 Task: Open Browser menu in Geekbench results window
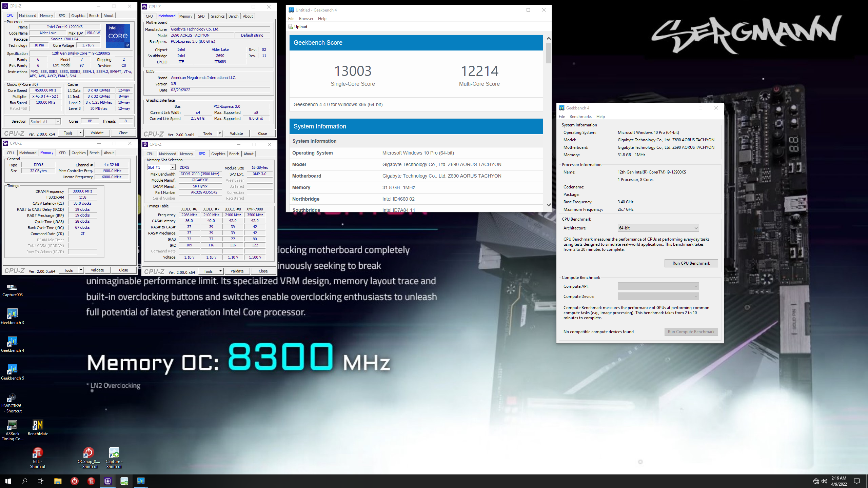306,19
